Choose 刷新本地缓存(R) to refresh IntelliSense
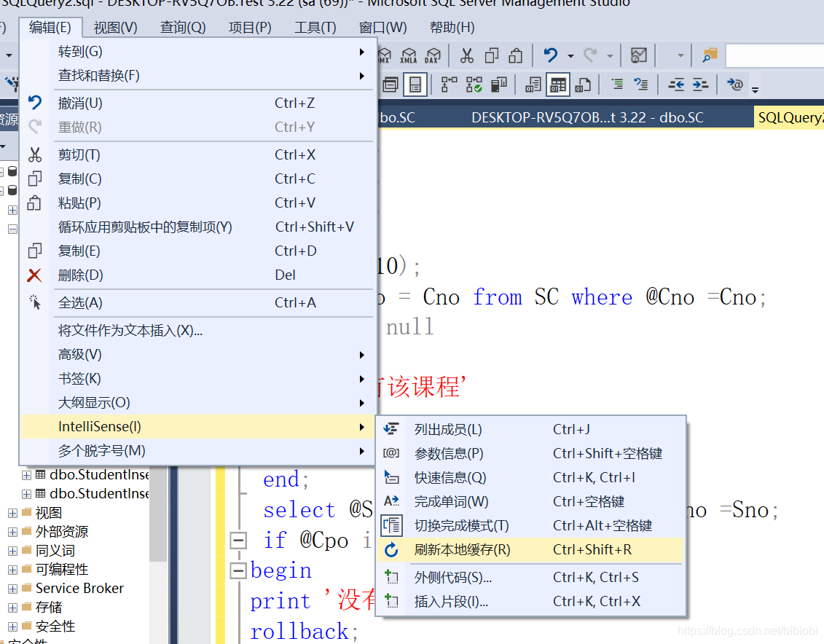Image resolution: width=824 pixels, height=644 pixels. tap(531, 550)
